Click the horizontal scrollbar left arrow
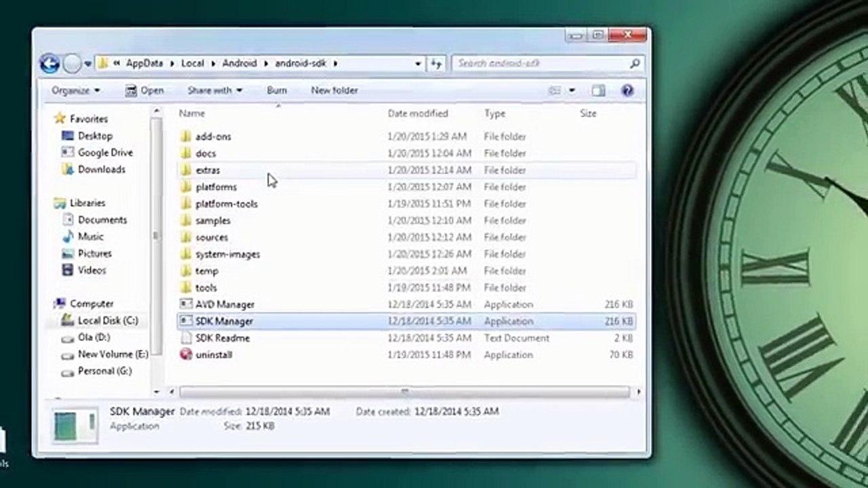The image size is (868, 488). [172, 392]
